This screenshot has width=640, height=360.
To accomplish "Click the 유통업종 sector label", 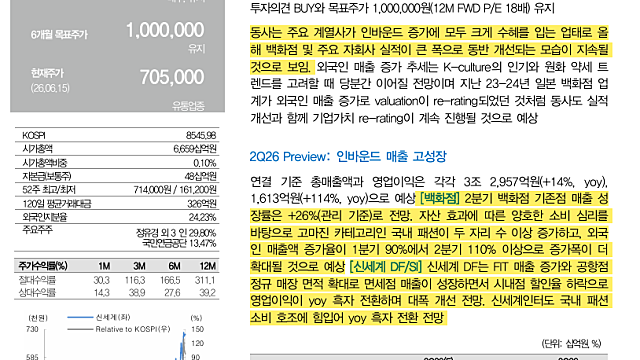I will [188, 106].
